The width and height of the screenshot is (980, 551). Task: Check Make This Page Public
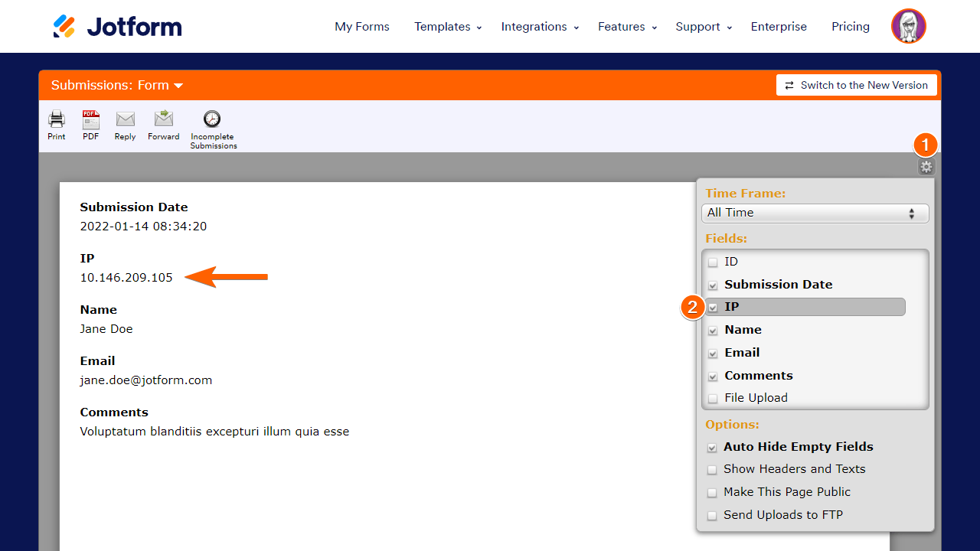click(x=712, y=493)
